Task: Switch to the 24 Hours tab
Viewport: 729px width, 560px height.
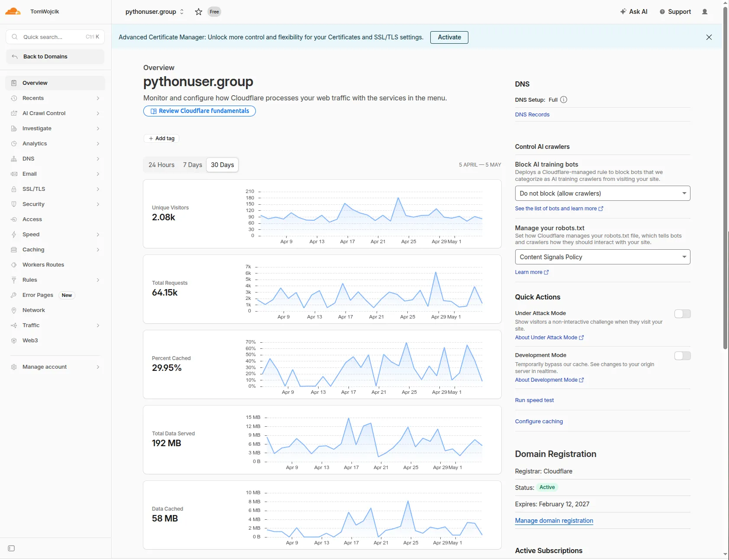Action: (x=161, y=165)
